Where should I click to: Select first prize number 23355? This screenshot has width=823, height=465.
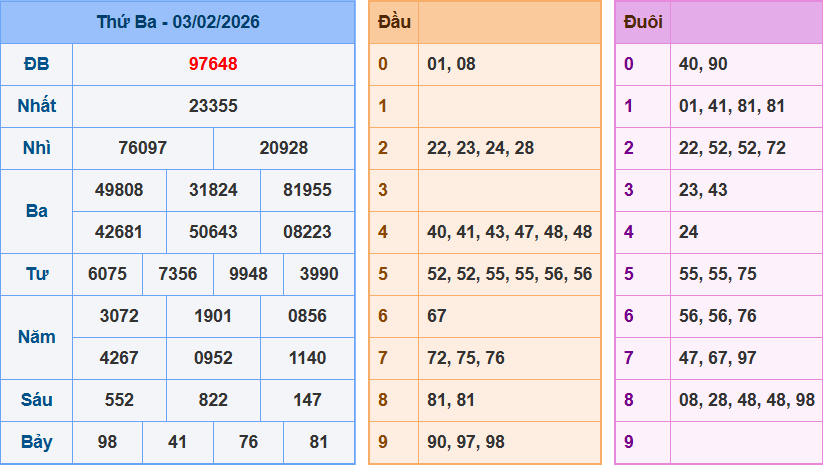(x=213, y=106)
